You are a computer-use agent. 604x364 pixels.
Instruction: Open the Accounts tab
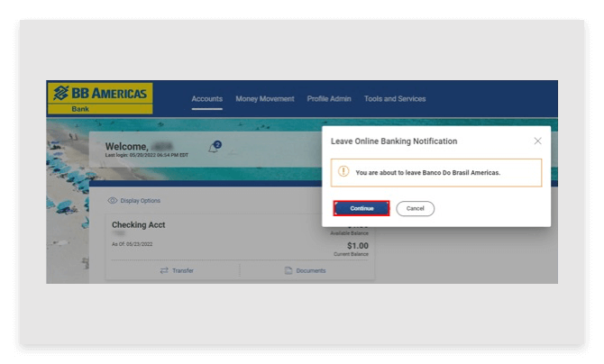point(206,98)
